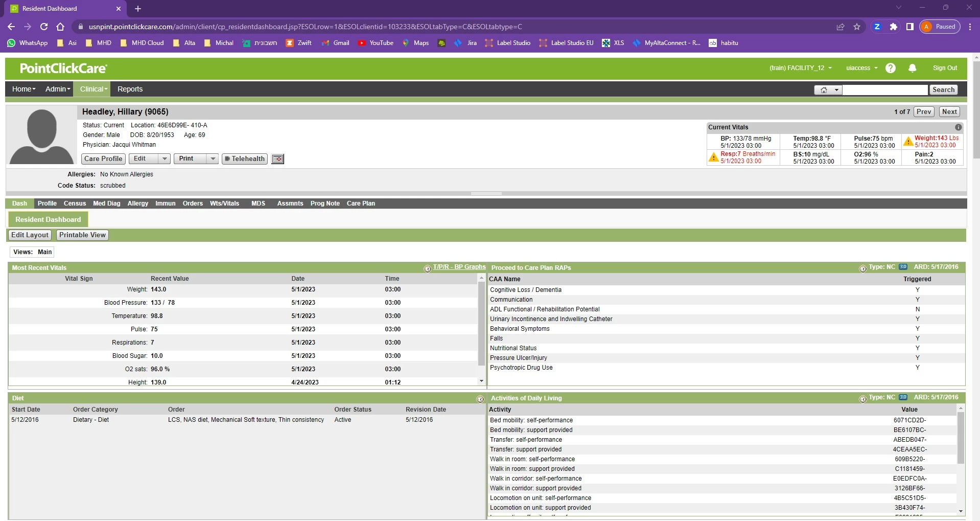
Task: Click the Current Vitals info icon
Action: pos(958,127)
